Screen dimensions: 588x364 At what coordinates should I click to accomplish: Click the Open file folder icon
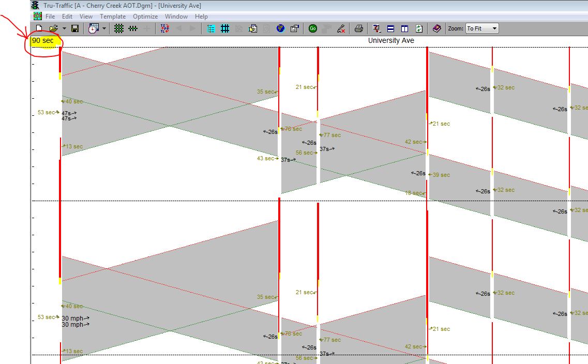click(54, 28)
